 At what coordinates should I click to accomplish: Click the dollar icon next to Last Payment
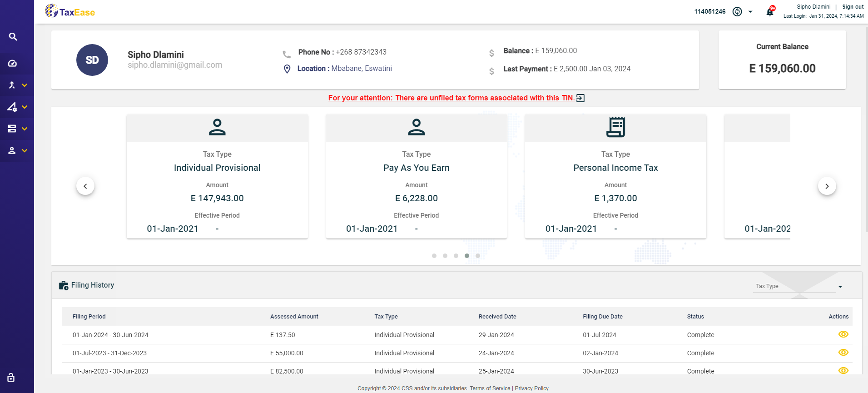(491, 71)
